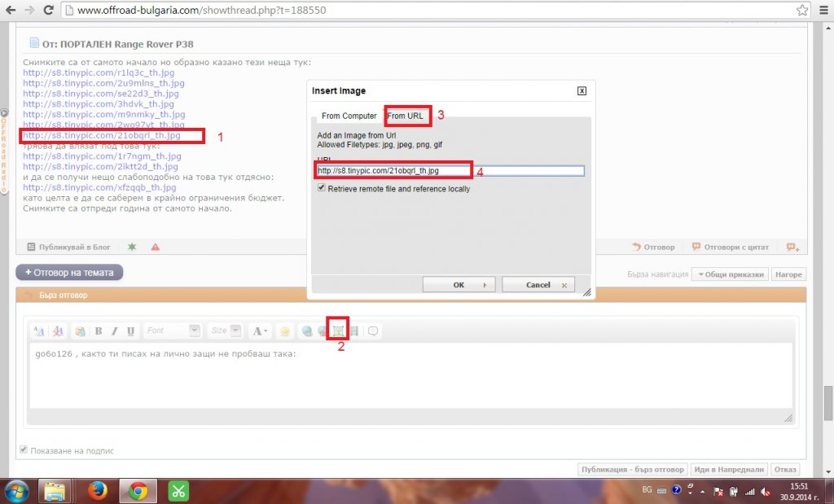Open the 2u9mlns_th.jpg link
Viewport: 834px width, 504px height.
pyautogui.click(x=103, y=83)
